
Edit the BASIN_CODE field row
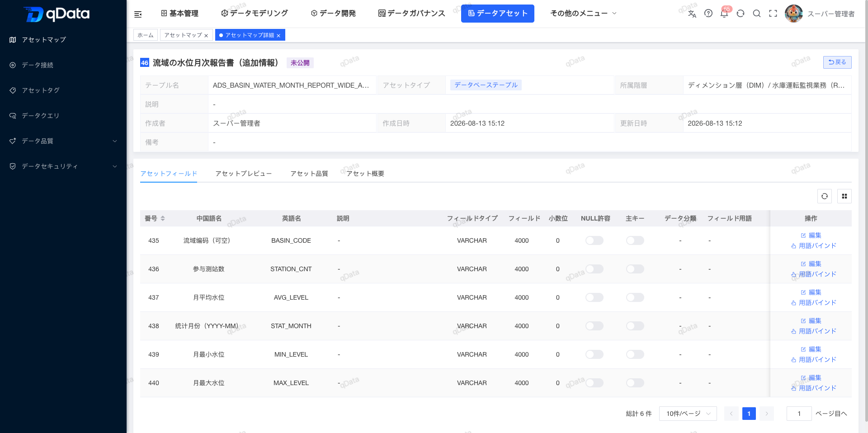pos(811,235)
